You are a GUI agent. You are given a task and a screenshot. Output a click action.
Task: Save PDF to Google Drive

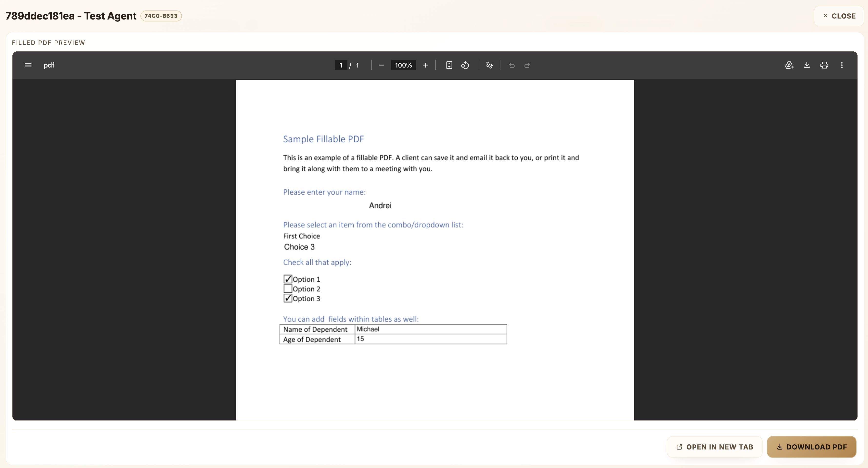click(x=789, y=65)
